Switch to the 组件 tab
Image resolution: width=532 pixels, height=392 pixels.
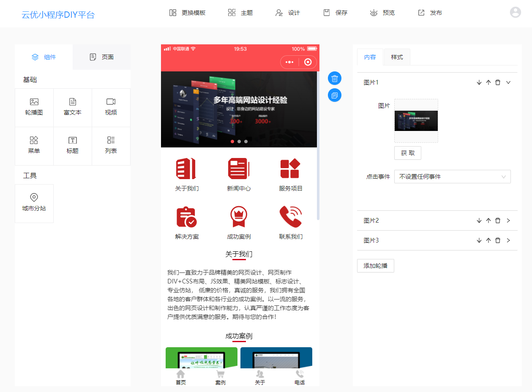[44, 57]
